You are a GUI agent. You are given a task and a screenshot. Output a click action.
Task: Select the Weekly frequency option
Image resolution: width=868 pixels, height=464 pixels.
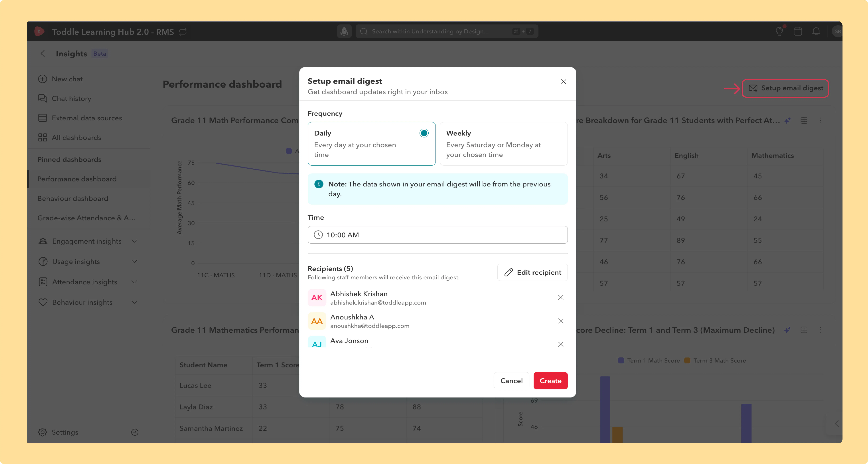click(x=503, y=144)
